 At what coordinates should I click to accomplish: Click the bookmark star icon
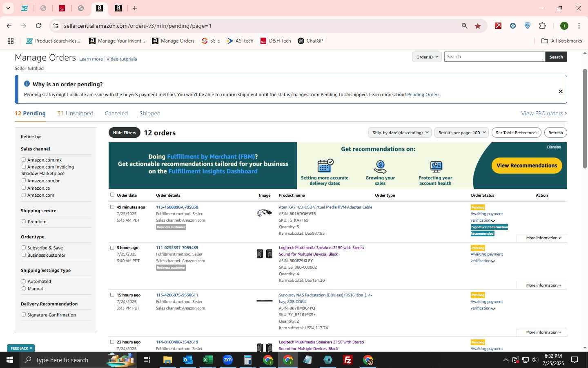click(x=478, y=26)
